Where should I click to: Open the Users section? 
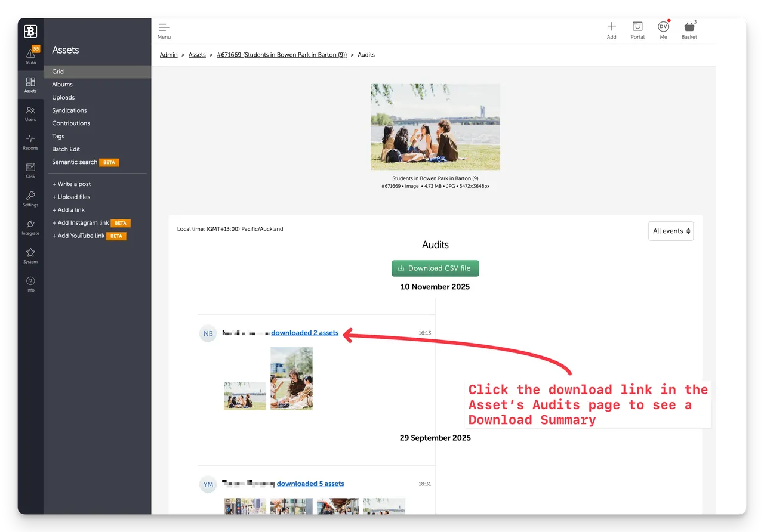click(30, 112)
